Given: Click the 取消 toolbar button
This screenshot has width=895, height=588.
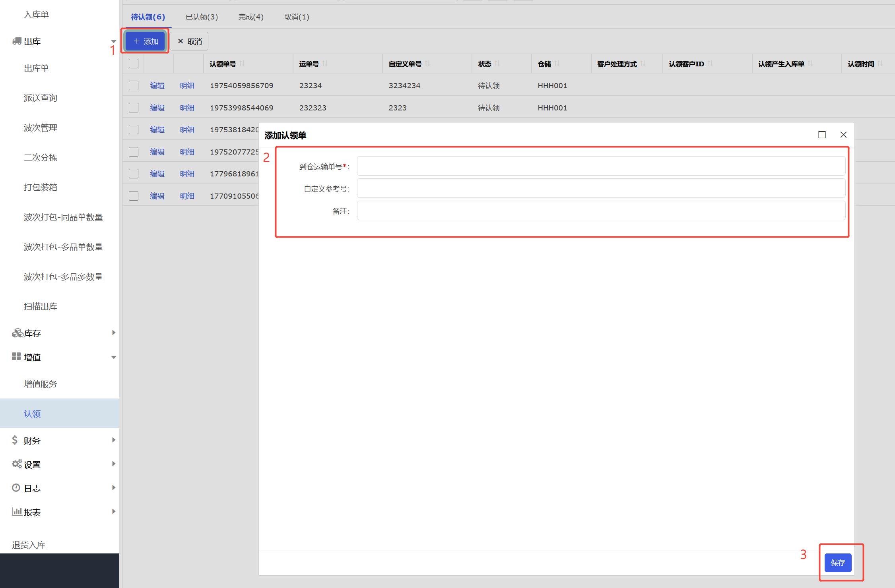Looking at the screenshot, I should 190,41.
